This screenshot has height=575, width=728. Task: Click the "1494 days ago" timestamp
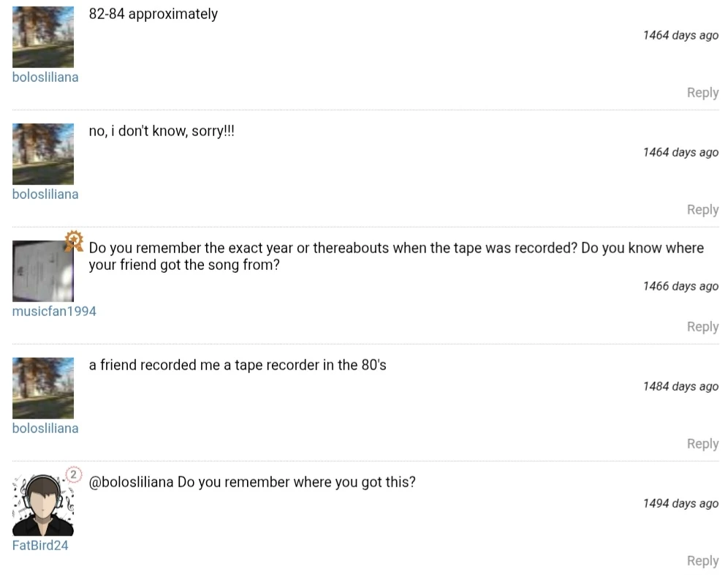(x=680, y=503)
